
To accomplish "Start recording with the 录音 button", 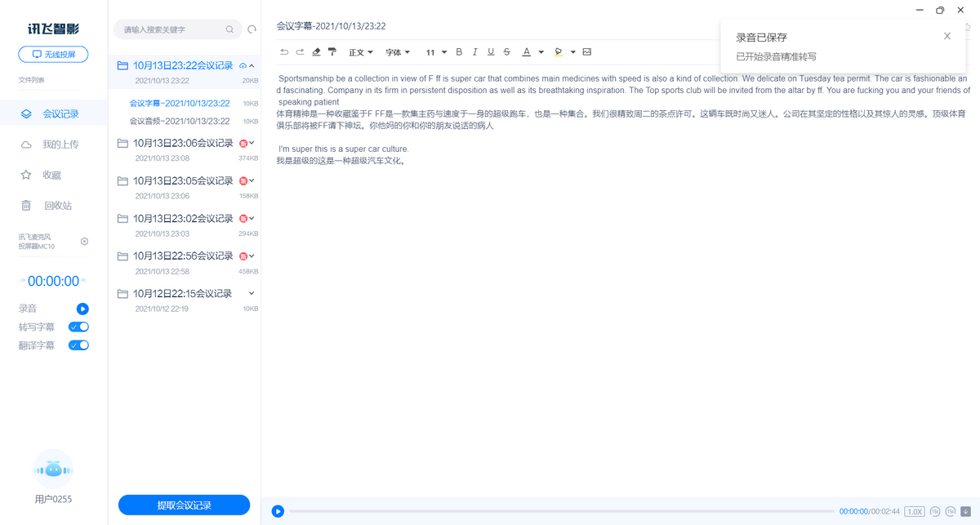I will tap(82, 309).
